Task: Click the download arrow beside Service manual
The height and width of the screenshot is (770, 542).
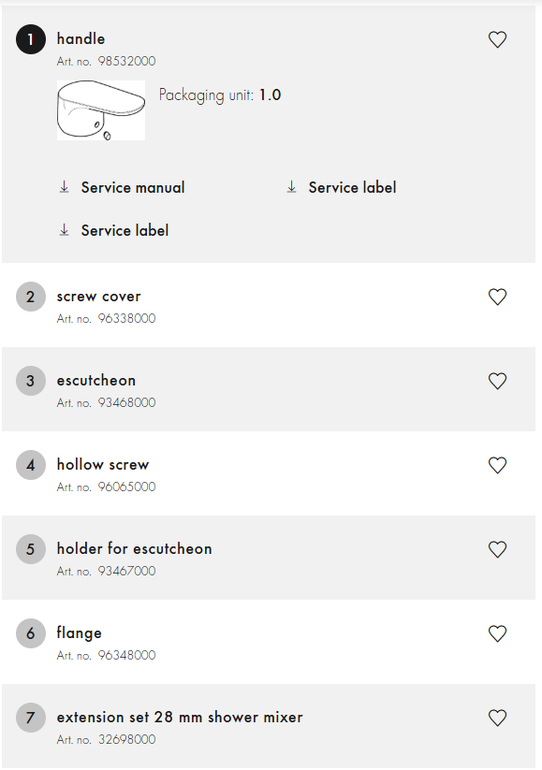Action: pos(64,187)
